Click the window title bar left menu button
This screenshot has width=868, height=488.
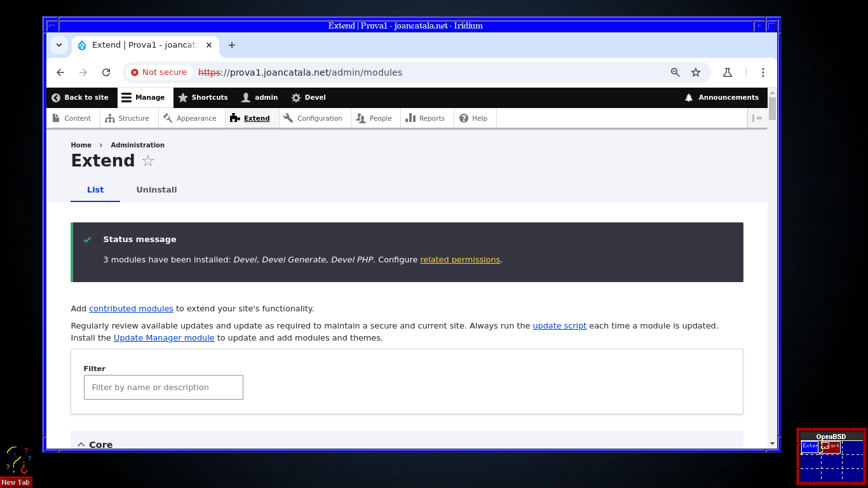pyautogui.click(x=52, y=26)
